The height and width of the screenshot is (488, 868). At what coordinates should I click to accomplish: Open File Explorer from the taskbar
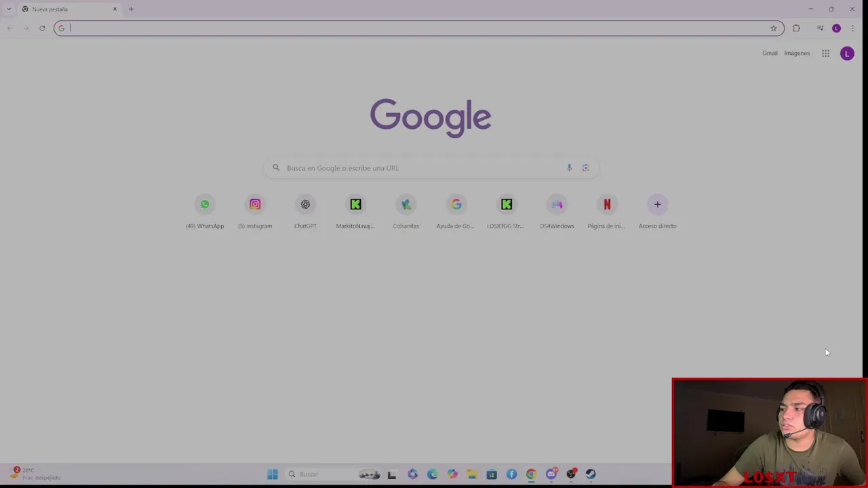(x=472, y=474)
